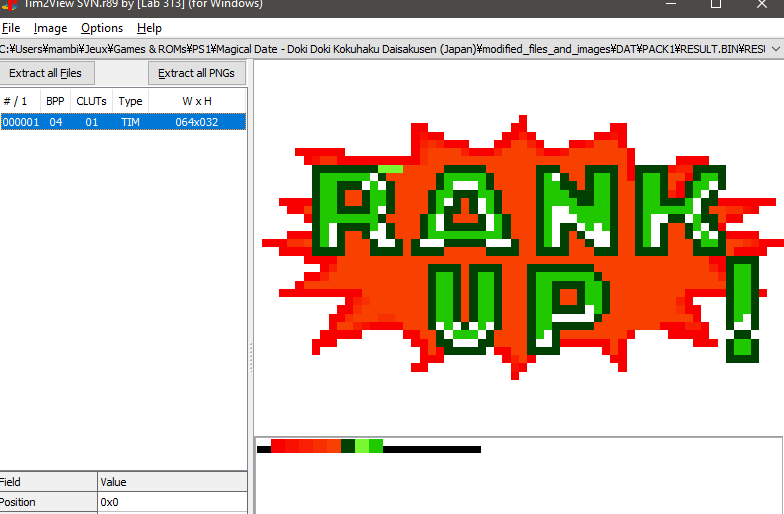
Task: Open the File menu
Action: point(11,28)
